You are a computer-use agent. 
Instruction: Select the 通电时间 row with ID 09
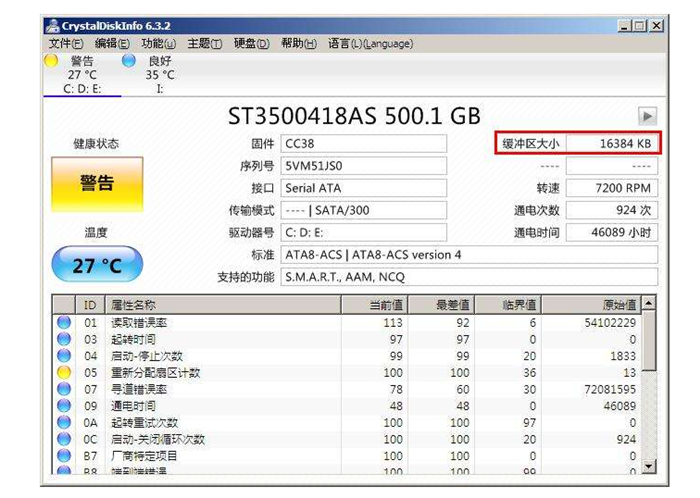point(347,406)
